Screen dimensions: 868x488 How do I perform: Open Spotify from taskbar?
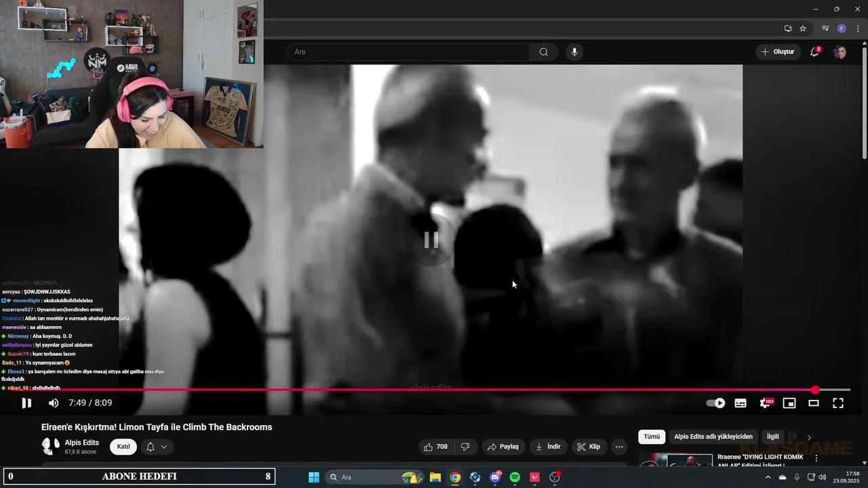(x=515, y=477)
